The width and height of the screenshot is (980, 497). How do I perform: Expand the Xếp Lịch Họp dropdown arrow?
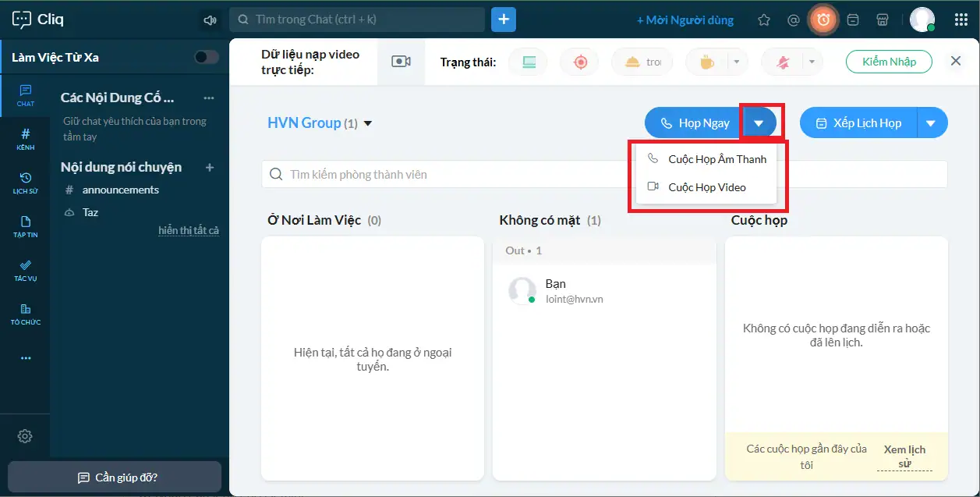click(x=932, y=122)
